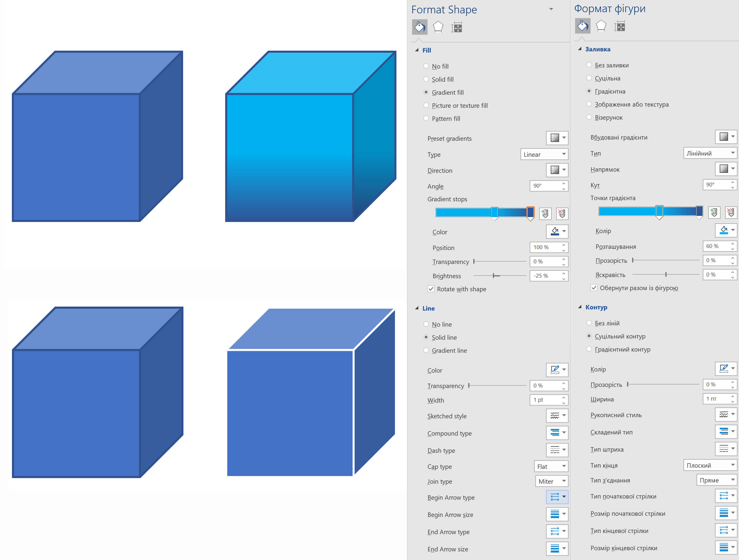
Task: Open Sketched style picker
Action: click(557, 415)
